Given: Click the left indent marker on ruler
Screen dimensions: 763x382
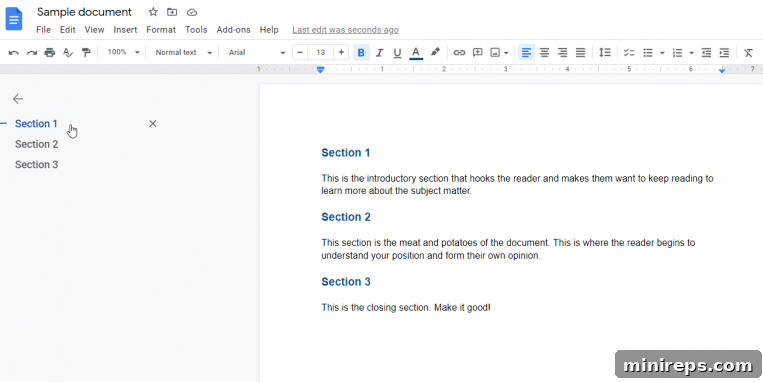Looking at the screenshot, I should 320,70.
